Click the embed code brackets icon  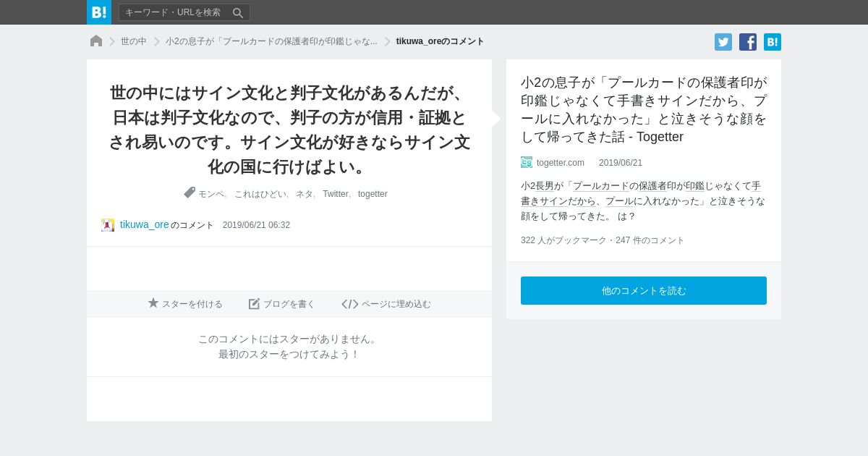tap(350, 304)
